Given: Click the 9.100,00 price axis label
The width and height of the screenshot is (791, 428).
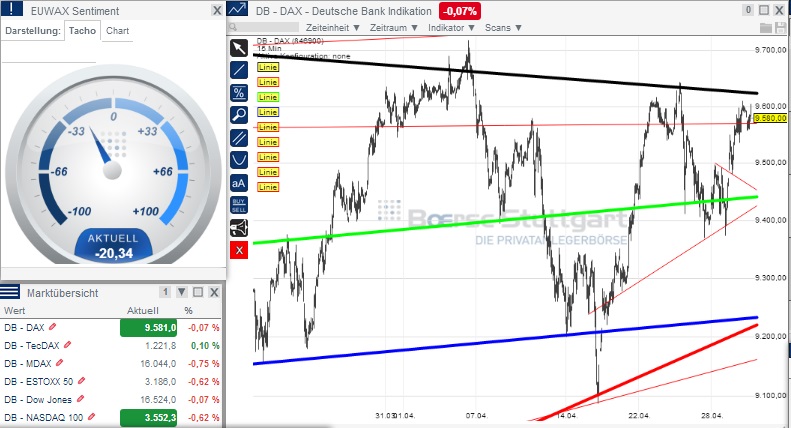Looking at the screenshot, I should pos(771,395).
